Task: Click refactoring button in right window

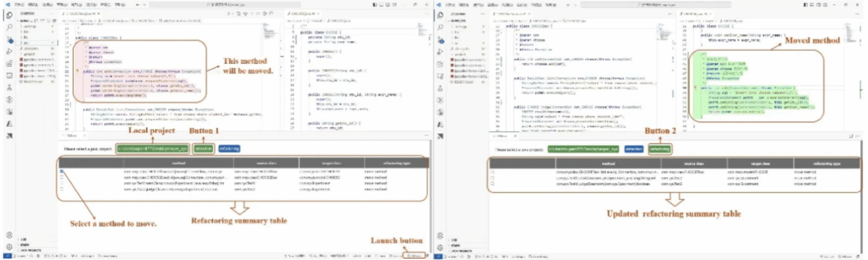Action: click(659, 149)
